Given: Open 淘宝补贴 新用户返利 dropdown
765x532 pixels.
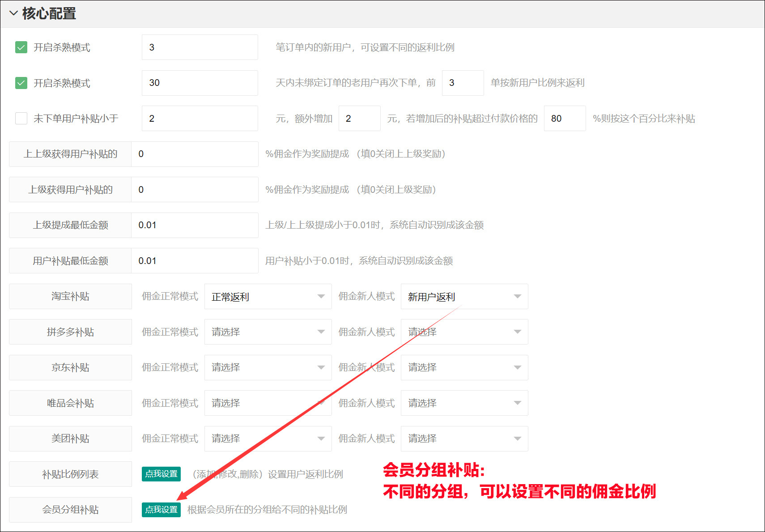Looking at the screenshot, I should (x=464, y=296).
